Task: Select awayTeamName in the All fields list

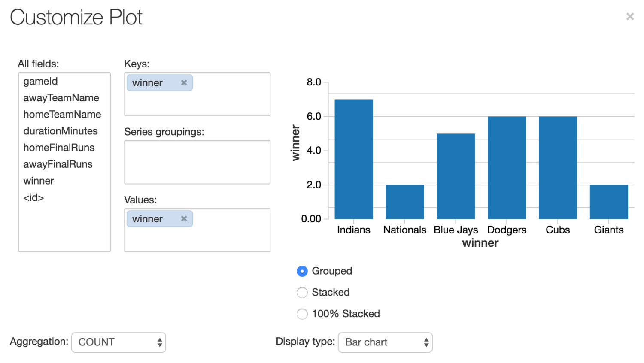Action: pyautogui.click(x=61, y=98)
